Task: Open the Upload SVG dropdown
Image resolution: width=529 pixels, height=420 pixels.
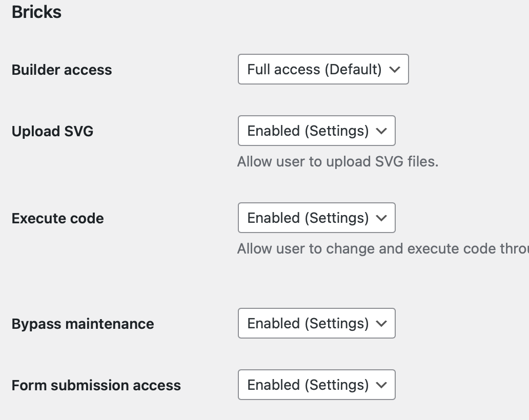Action: pyautogui.click(x=316, y=131)
